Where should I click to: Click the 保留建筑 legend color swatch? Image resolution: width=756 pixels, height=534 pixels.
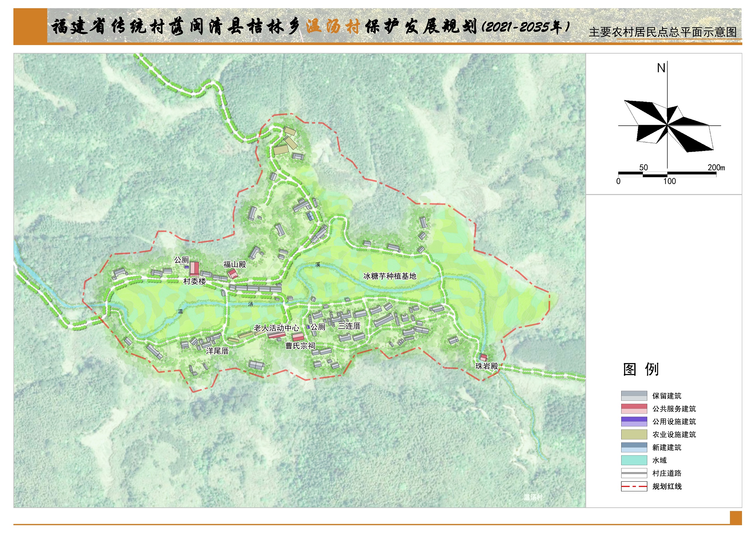point(634,396)
